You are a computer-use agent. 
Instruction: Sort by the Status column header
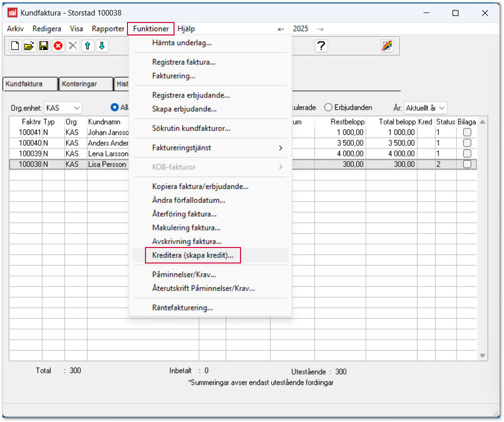tap(446, 122)
